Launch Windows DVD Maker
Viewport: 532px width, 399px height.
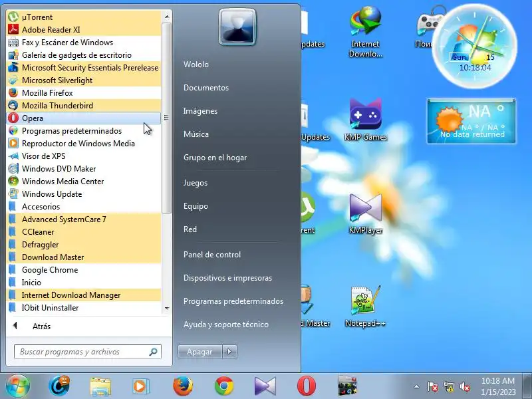tap(84, 169)
